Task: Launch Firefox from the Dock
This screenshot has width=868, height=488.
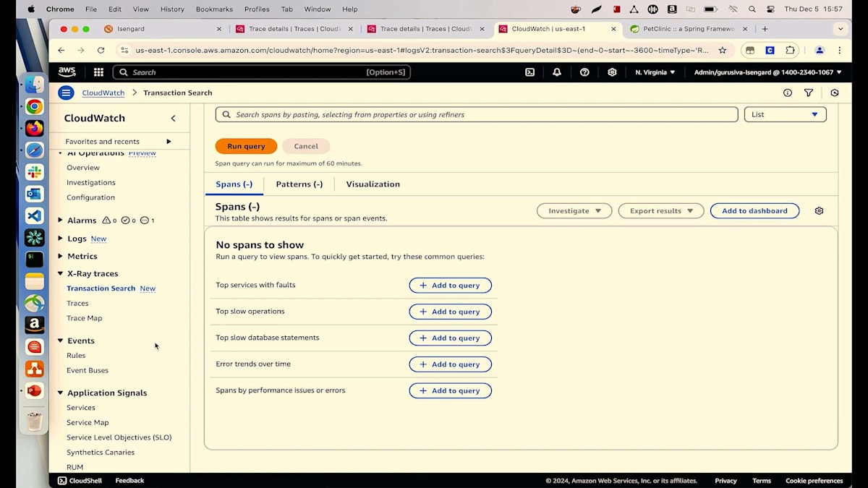Action: click(34, 128)
